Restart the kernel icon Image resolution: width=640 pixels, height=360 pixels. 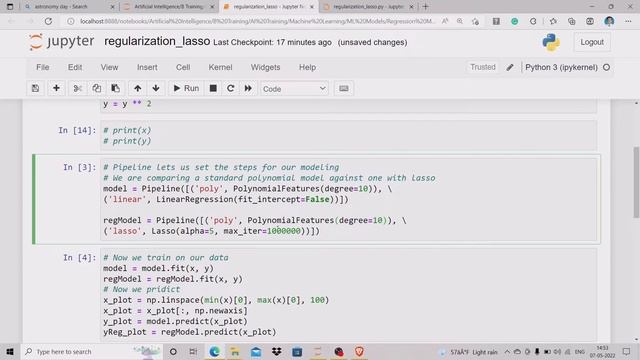(x=231, y=89)
